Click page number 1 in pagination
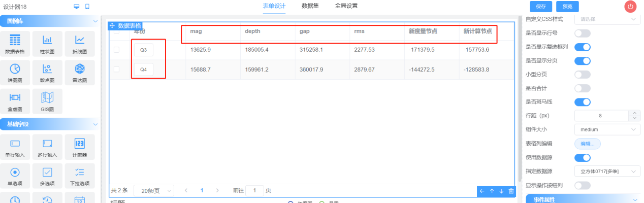 point(202,190)
